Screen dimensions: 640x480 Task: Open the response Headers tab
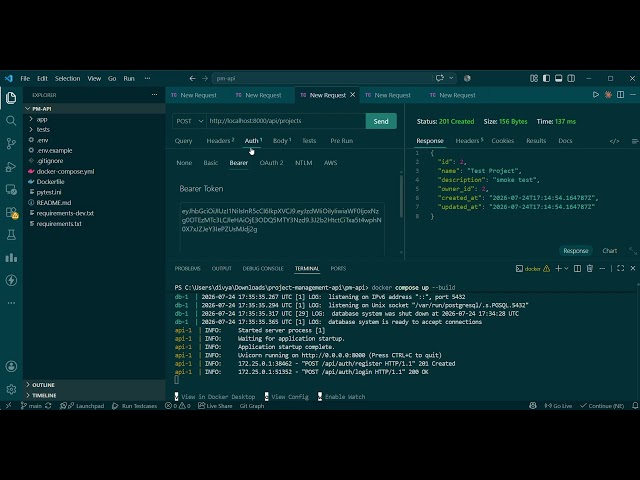point(469,141)
